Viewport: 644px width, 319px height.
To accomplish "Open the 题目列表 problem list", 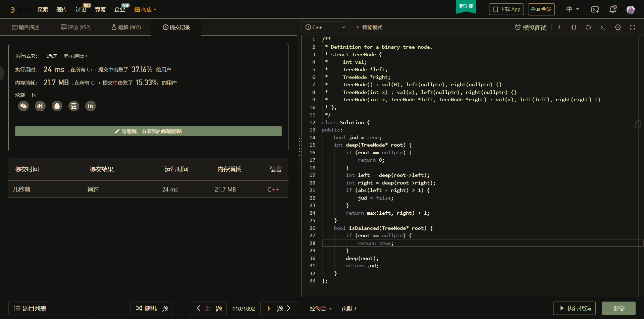I will [30, 308].
